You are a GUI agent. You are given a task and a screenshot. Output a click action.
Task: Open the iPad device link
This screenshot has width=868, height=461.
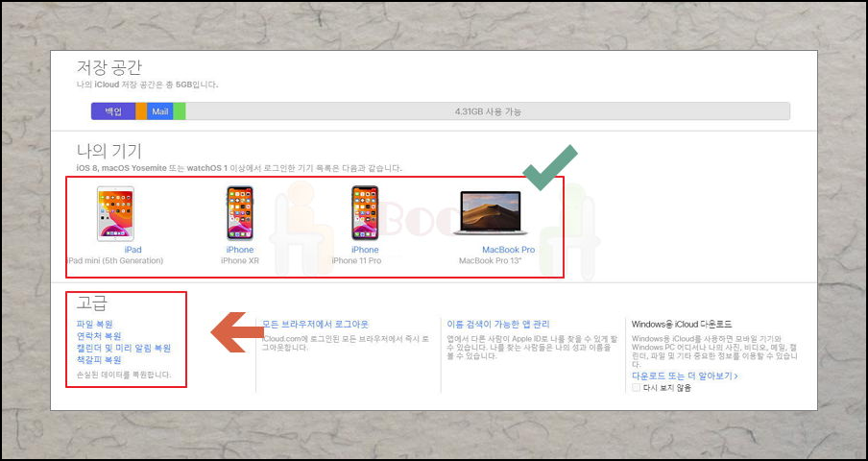[x=133, y=250]
